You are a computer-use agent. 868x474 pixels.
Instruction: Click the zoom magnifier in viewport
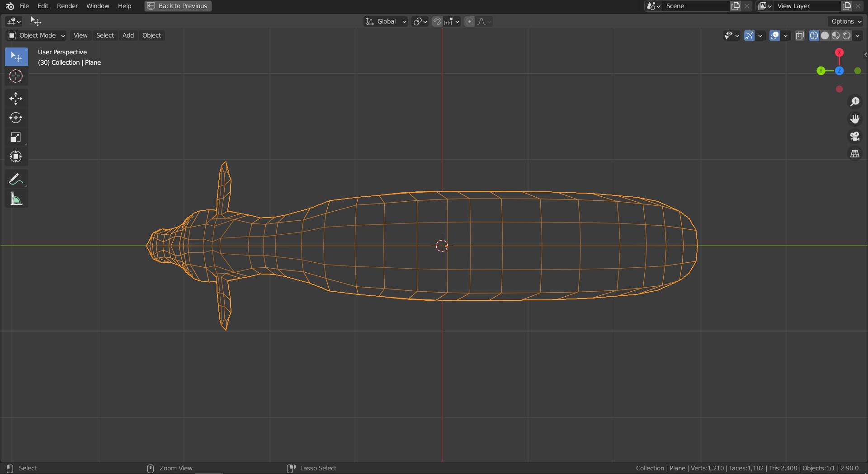tap(854, 102)
